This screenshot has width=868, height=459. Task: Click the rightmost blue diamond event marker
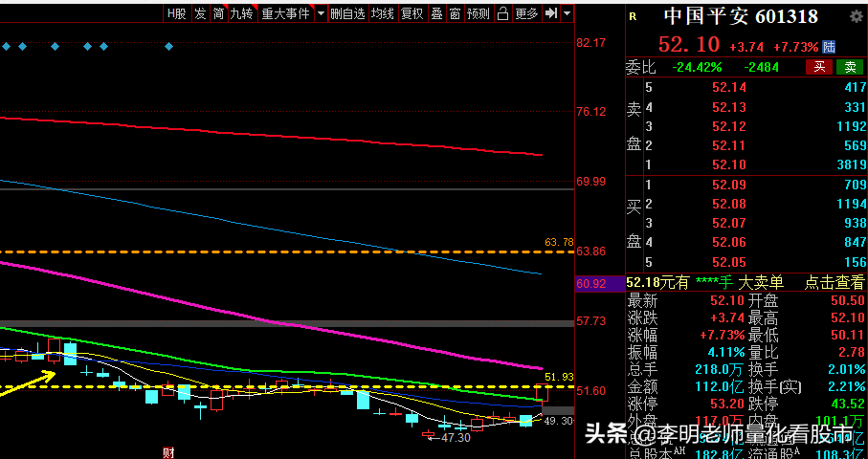pos(168,47)
